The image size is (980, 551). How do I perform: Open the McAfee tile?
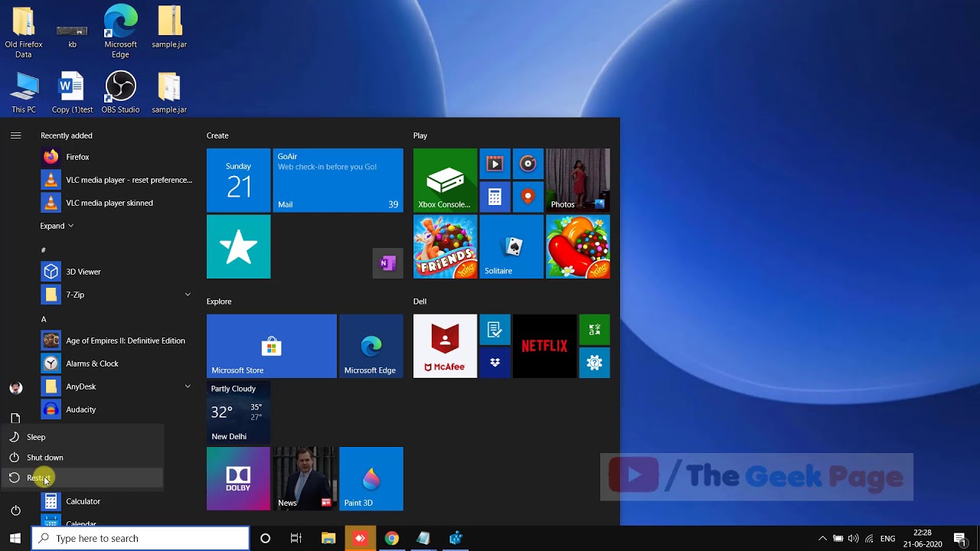(x=445, y=346)
